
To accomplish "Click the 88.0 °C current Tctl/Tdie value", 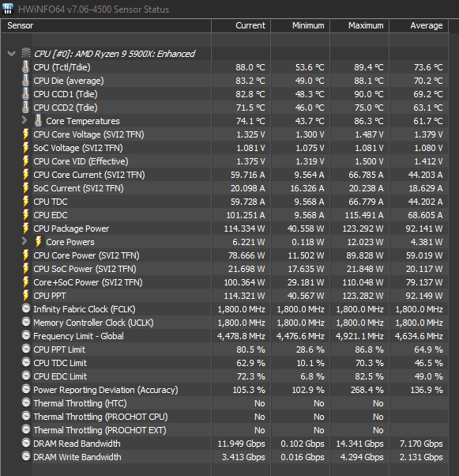I will coord(250,67).
